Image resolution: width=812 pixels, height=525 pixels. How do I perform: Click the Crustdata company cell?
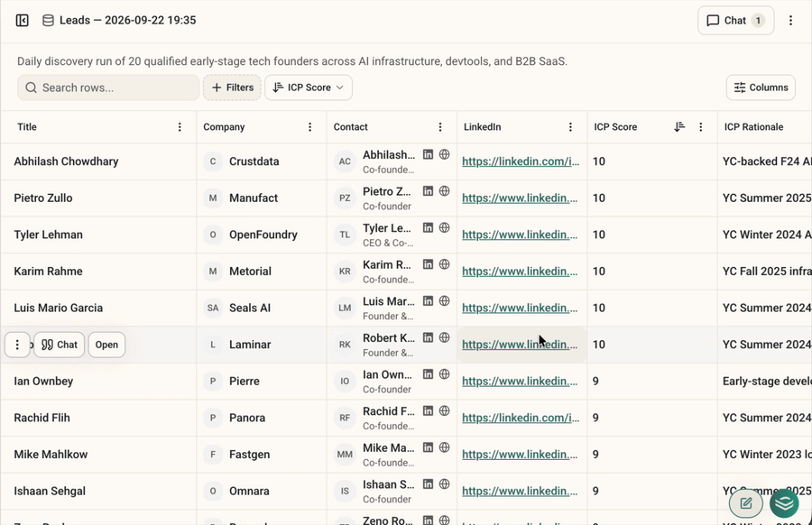pyautogui.click(x=262, y=161)
